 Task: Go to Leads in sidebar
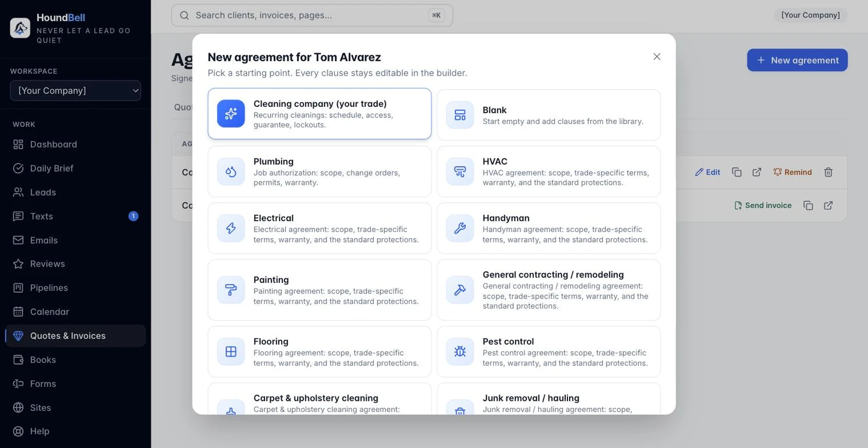point(76,192)
